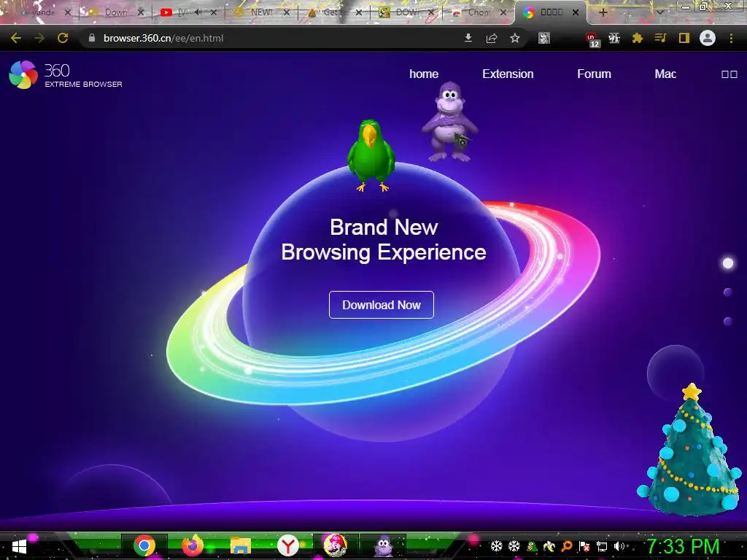
Task: Click the 7:33 PM taskbar clock
Action: (x=683, y=545)
